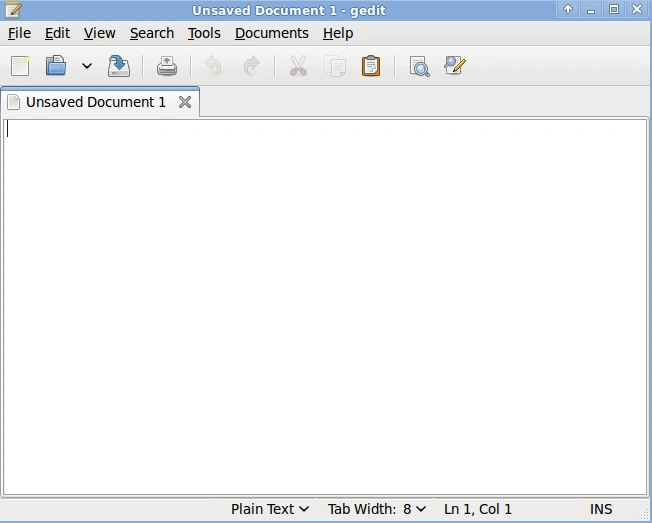652x523 pixels.
Task: Open the File menu
Action: (19, 33)
